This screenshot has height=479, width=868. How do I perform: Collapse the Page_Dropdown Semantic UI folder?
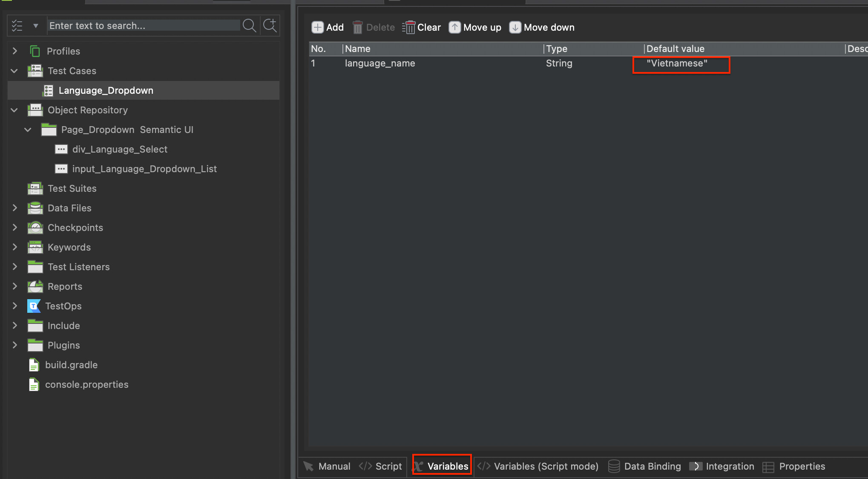pyautogui.click(x=28, y=130)
